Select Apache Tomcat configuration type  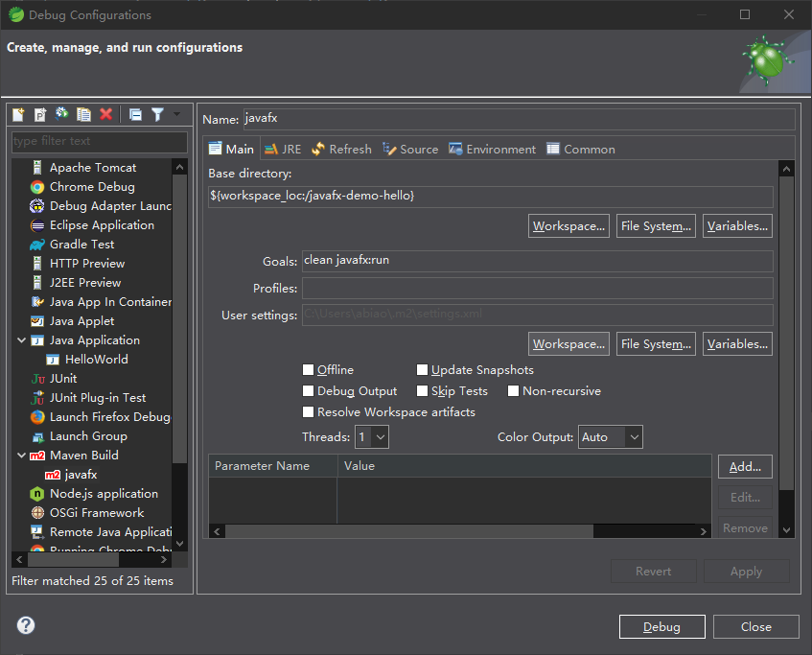click(x=93, y=168)
